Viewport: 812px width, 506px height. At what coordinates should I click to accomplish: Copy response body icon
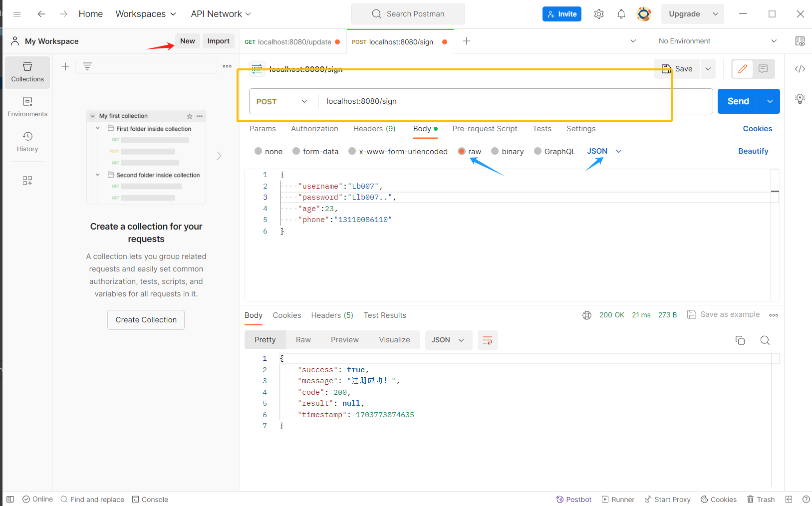click(740, 340)
